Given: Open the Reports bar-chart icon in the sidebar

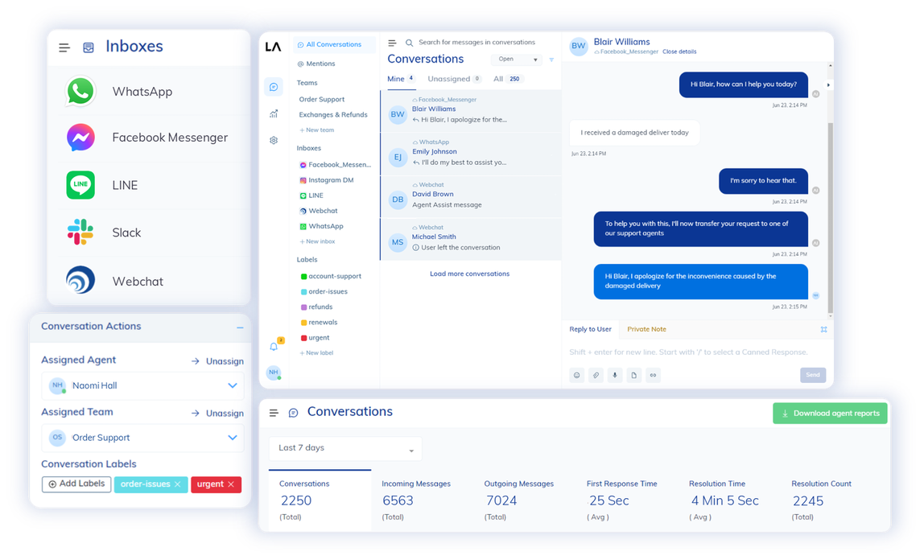Looking at the screenshot, I should (x=274, y=113).
